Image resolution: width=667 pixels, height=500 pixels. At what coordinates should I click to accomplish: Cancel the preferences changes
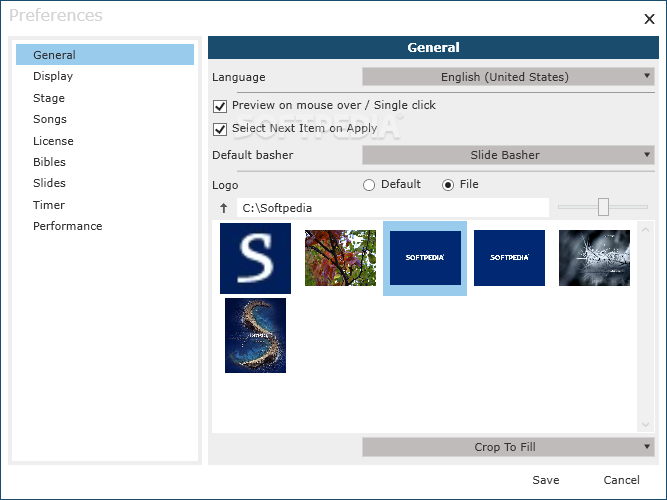[621, 480]
